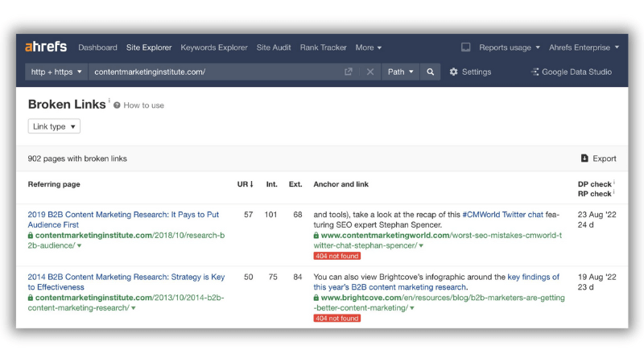The width and height of the screenshot is (644, 362).
Task: Open the Site Audit section
Action: (274, 47)
